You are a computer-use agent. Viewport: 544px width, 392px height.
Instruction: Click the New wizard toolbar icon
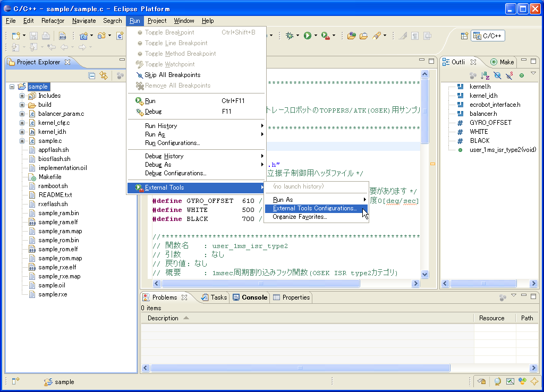click(x=15, y=36)
